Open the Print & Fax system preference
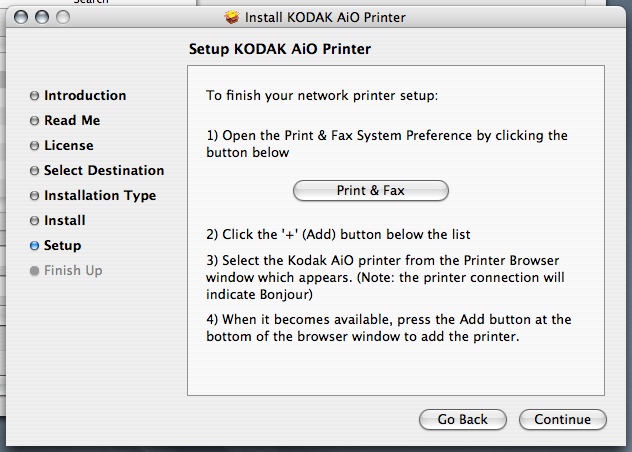The width and height of the screenshot is (632, 452). coord(370,190)
